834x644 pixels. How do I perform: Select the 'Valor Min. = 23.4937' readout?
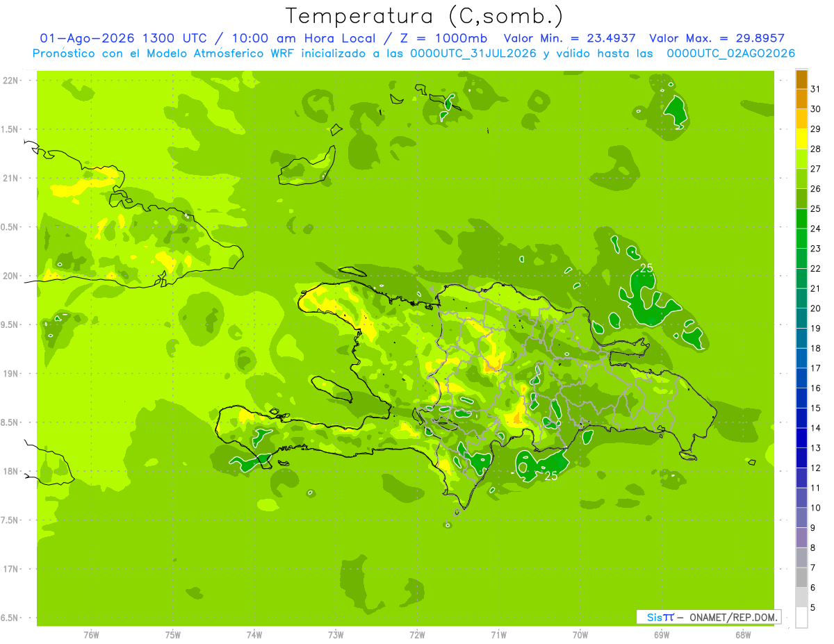coord(570,38)
